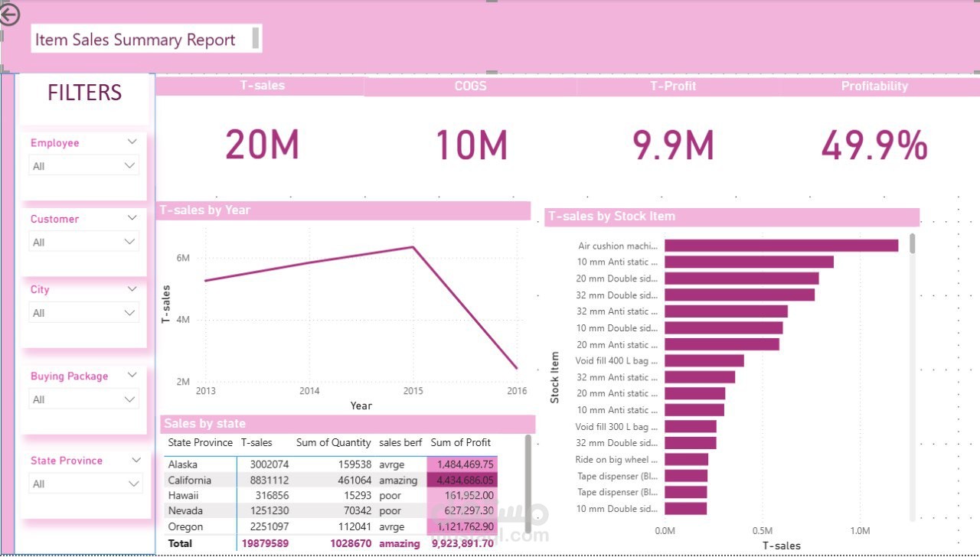
Task: Select the COGS KPI card header
Action: pos(469,86)
